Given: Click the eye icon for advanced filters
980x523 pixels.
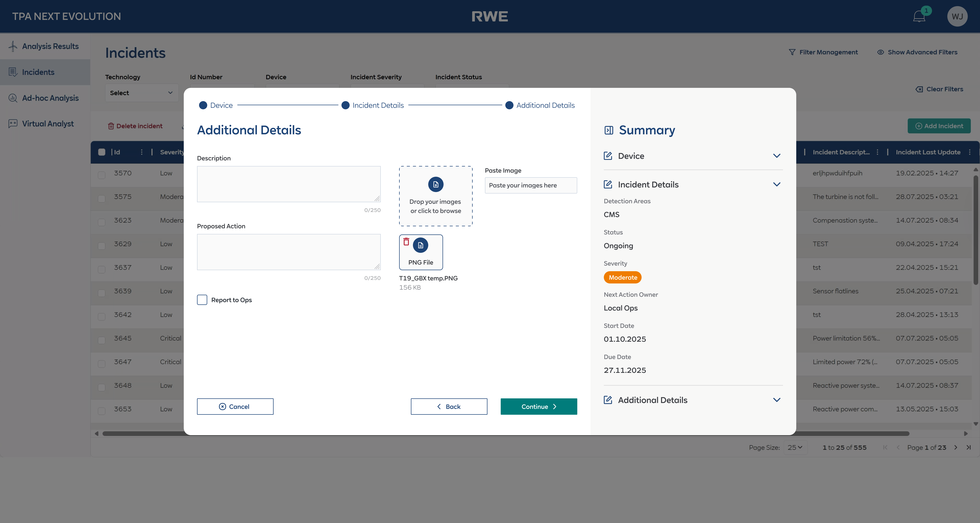Looking at the screenshot, I should point(881,52).
